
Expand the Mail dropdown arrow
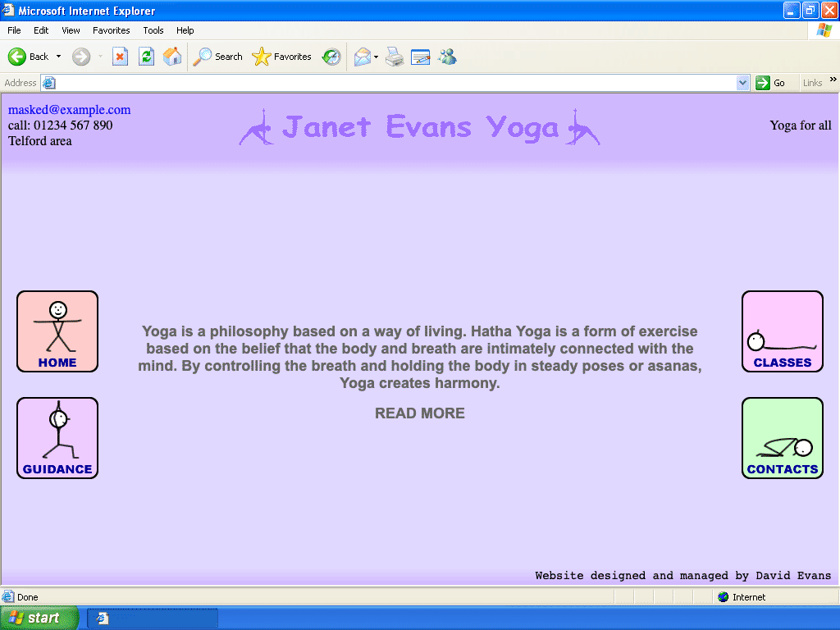376,57
